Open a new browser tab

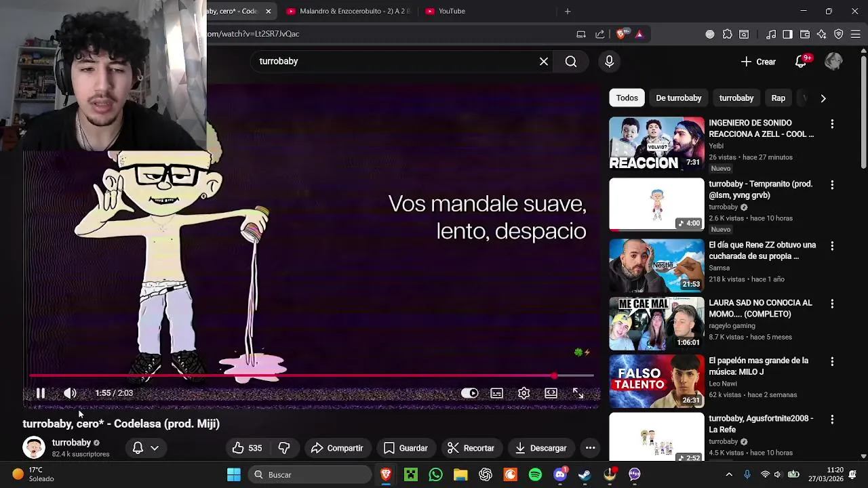point(568,11)
